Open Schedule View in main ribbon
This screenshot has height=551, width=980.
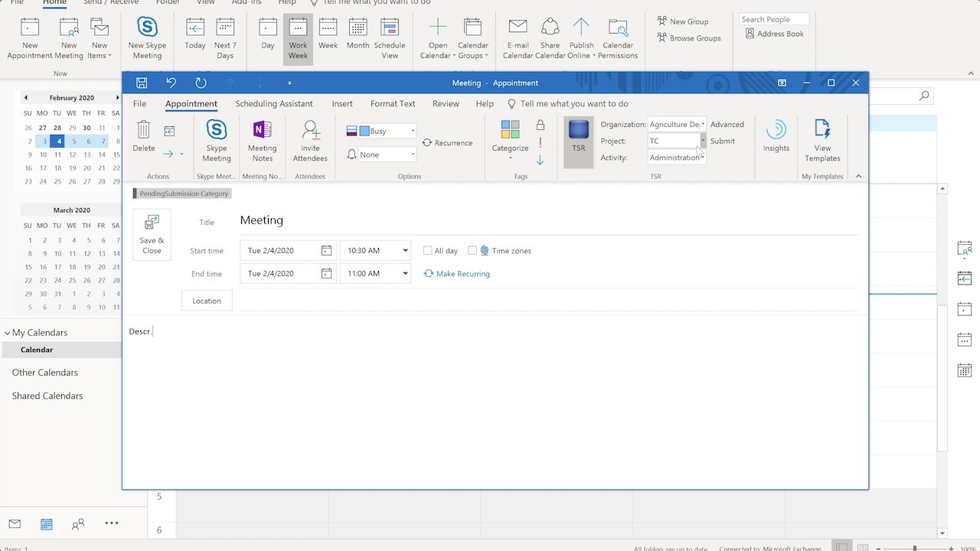(x=390, y=38)
